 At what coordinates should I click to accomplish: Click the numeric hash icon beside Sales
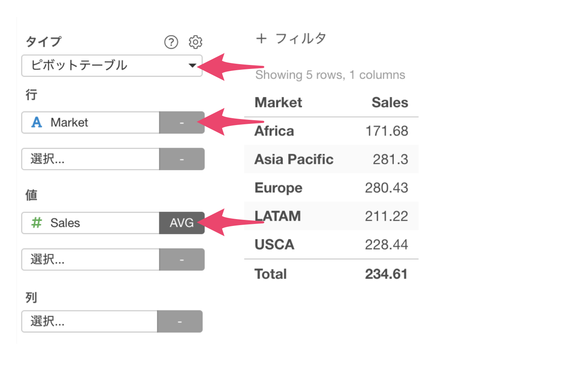pyautogui.click(x=37, y=223)
